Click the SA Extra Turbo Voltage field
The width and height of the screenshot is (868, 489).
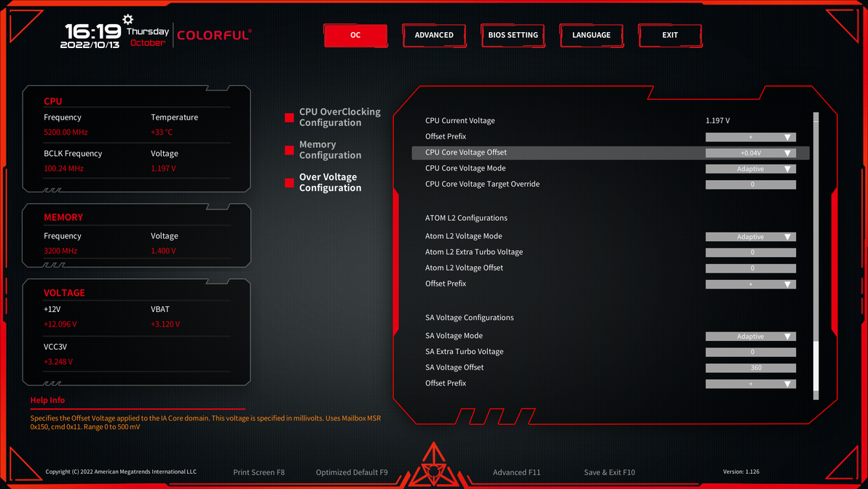pyautogui.click(x=751, y=352)
